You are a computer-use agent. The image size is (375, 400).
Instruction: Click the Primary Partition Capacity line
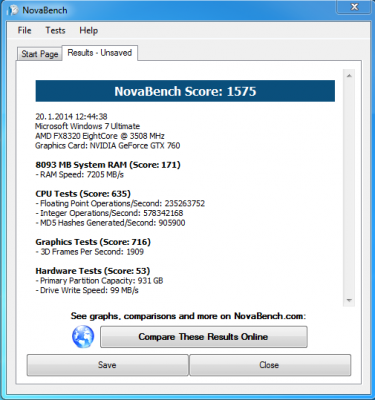point(99,281)
